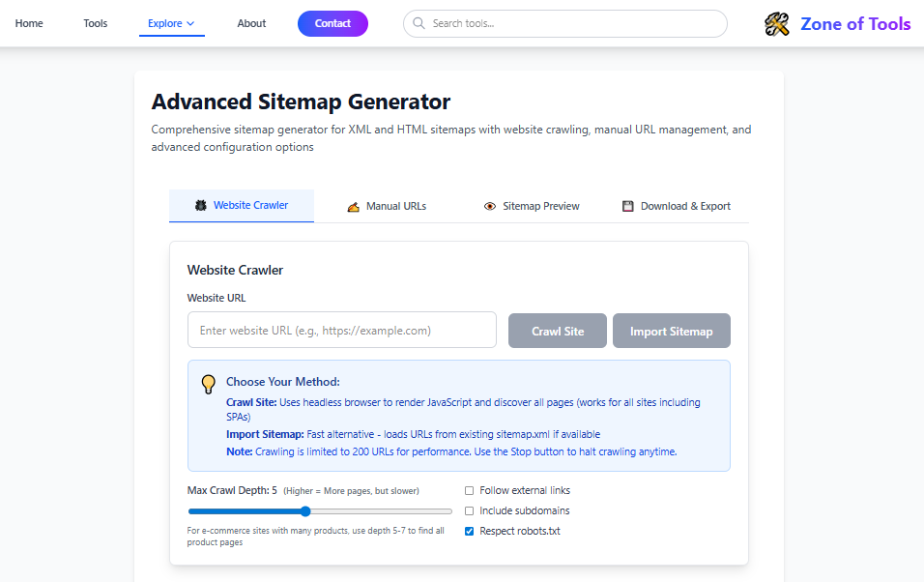Click the floppy disk Download & Export icon
Screen dimensions: 924x582
627,207
